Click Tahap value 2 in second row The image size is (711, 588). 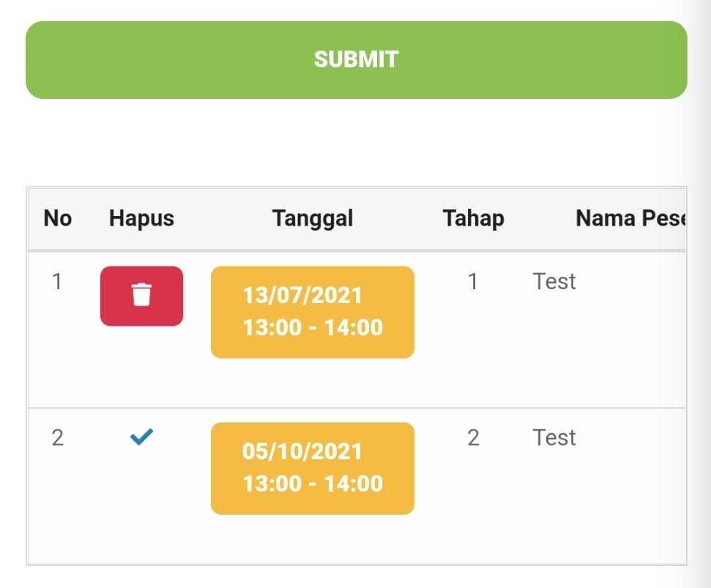tap(473, 438)
